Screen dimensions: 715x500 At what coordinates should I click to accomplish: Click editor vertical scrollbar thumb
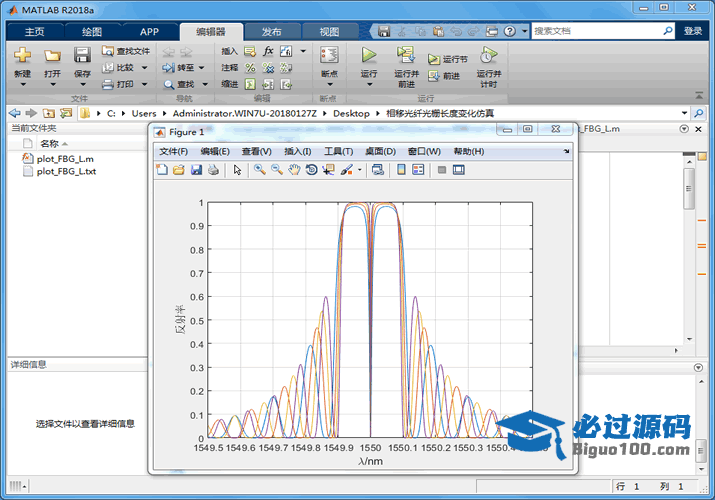(689, 189)
